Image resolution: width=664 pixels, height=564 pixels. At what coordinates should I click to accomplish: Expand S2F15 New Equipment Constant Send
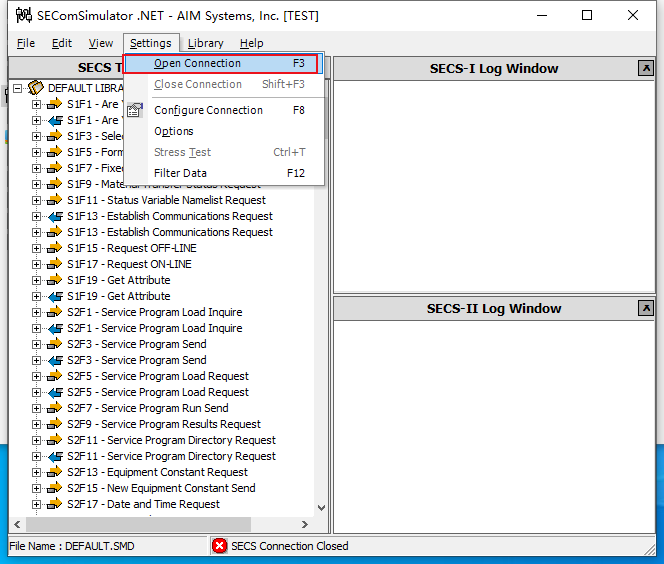pos(36,488)
